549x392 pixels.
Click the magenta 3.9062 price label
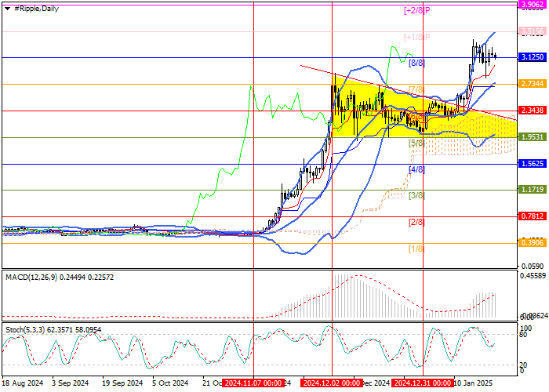pyautogui.click(x=532, y=4)
